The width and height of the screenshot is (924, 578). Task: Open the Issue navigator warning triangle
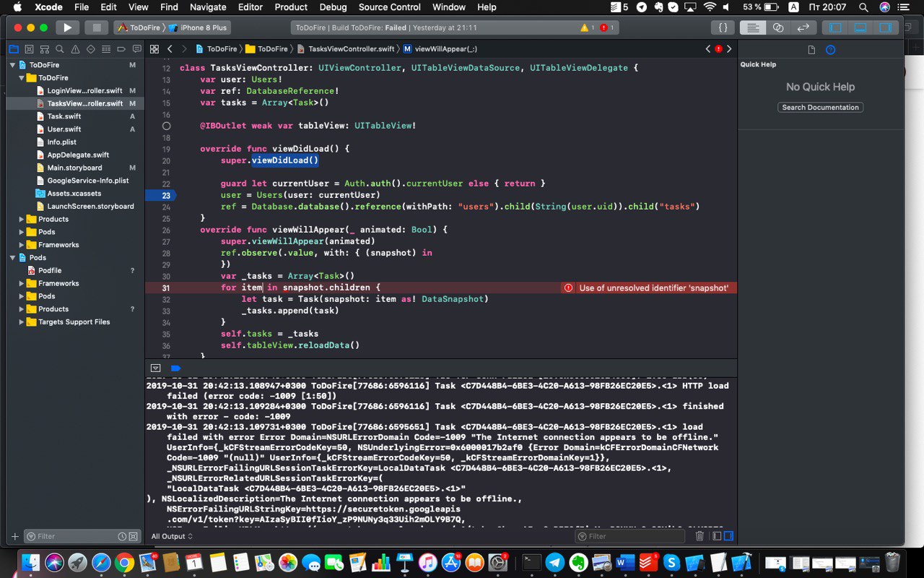(75, 49)
